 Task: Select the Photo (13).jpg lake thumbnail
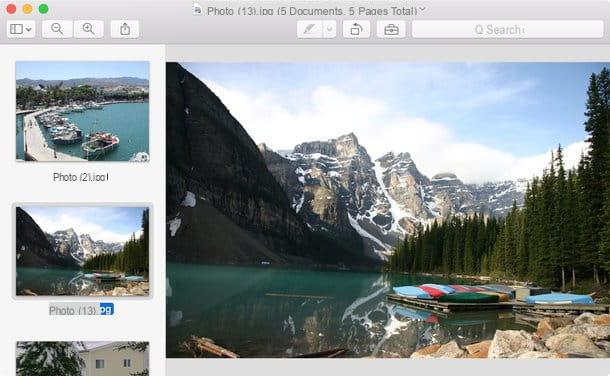pyautogui.click(x=82, y=251)
